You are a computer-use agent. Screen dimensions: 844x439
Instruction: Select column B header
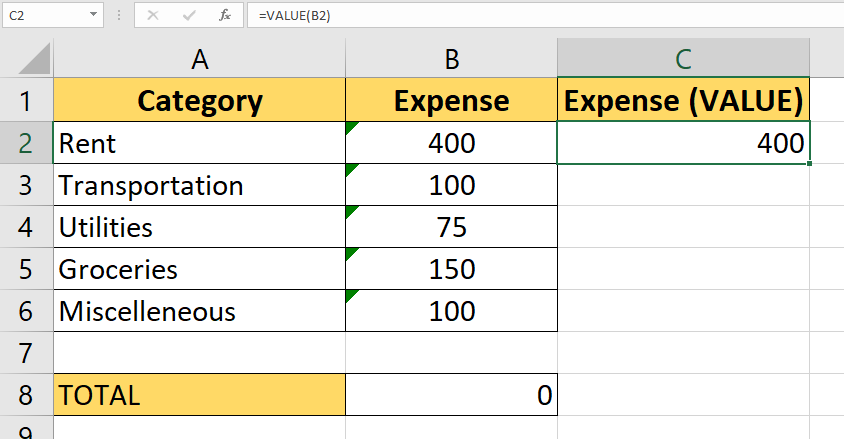click(451, 59)
